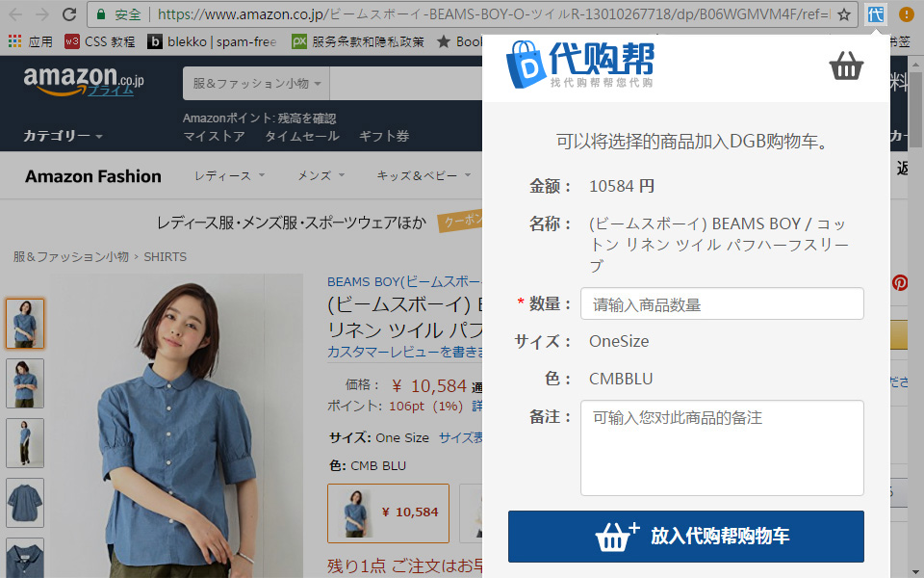Open the blekko spam-free bookmark
Viewport: 924px width, 578px height.
[x=212, y=41]
